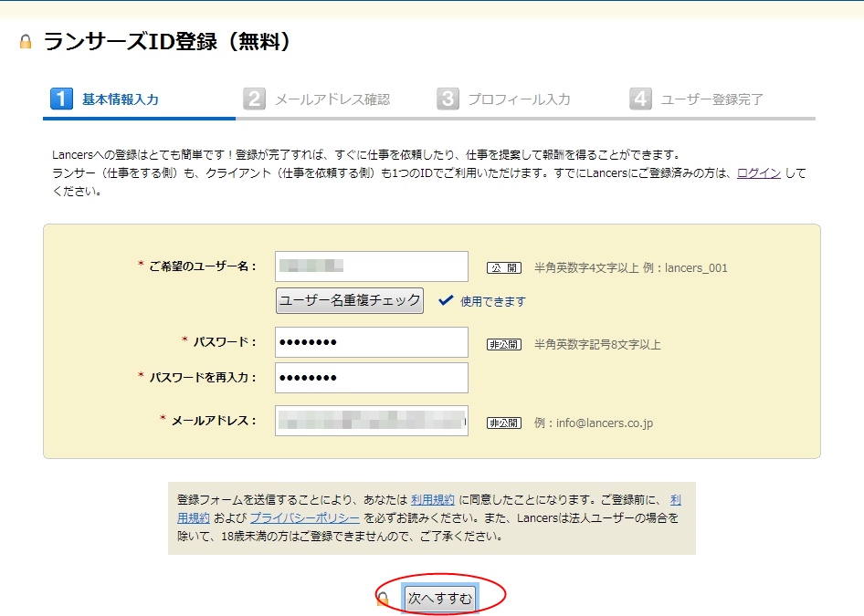Screen dimensions: 864x616
Task: Click the step 3 number icon
Action: (x=448, y=99)
